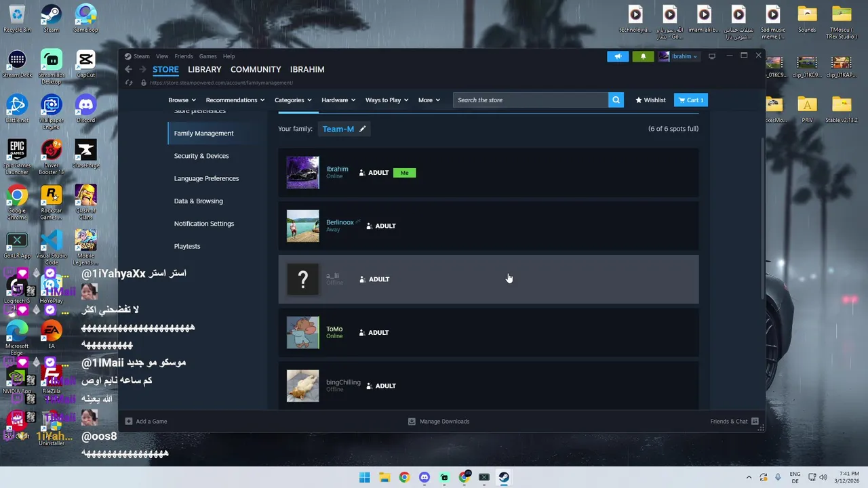This screenshot has height=488, width=868.
Task: Switch to the LIBRARY tab
Action: 205,69
